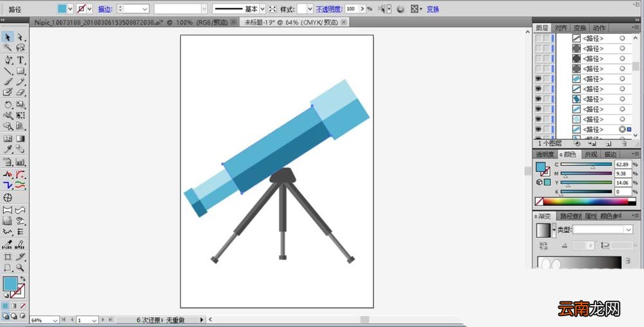Image resolution: width=644 pixels, height=327 pixels.
Task: Switch to the 变换 panel tab
Action: click(580, 28)
